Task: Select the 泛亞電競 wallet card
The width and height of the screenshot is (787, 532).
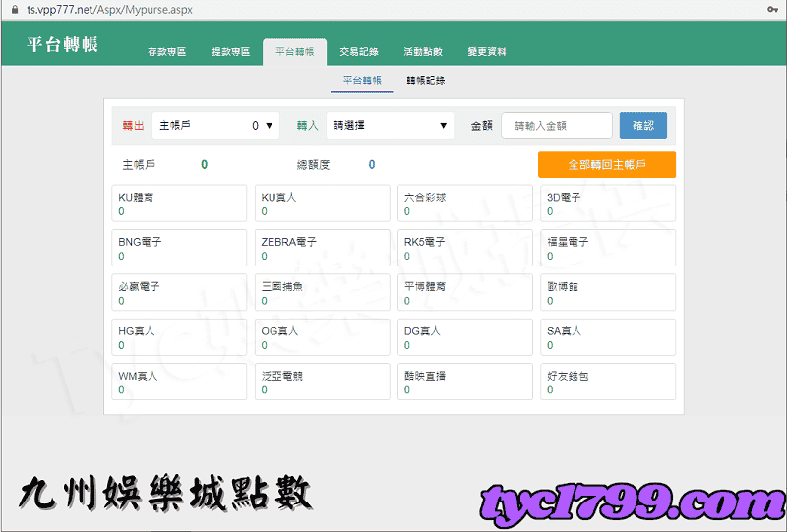Action: coord(323,382)
